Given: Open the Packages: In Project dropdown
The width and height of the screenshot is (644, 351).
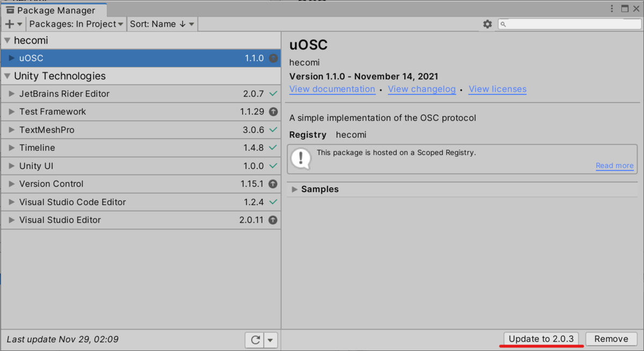Looking at the screenshot, I should [76, 24].
